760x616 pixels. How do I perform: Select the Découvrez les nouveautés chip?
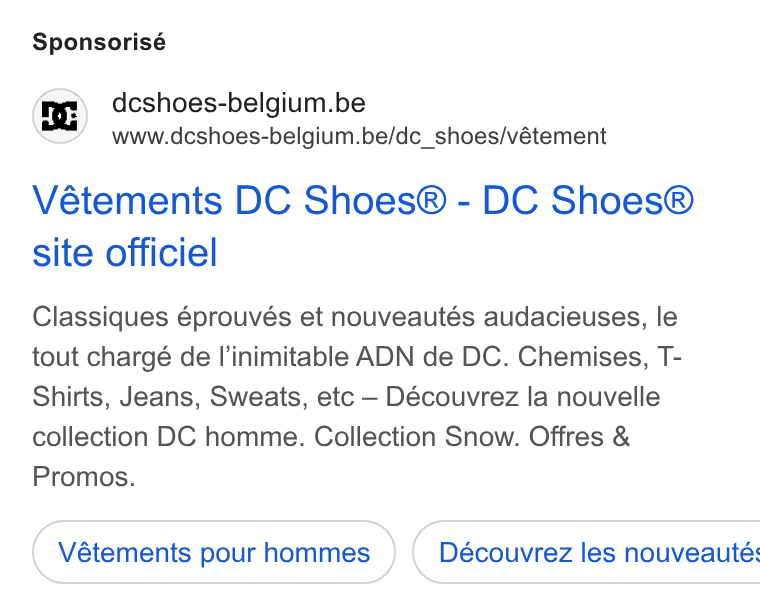click(x=586, y=552)
